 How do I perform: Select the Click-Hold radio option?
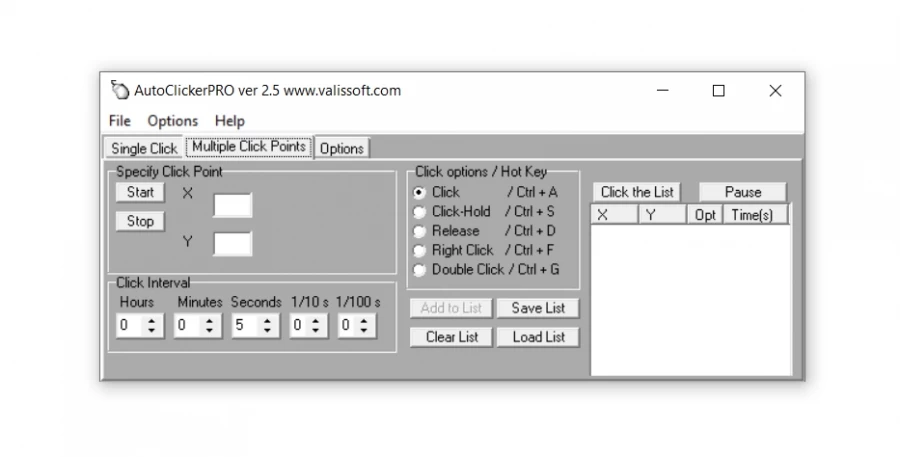click(420, 212)
